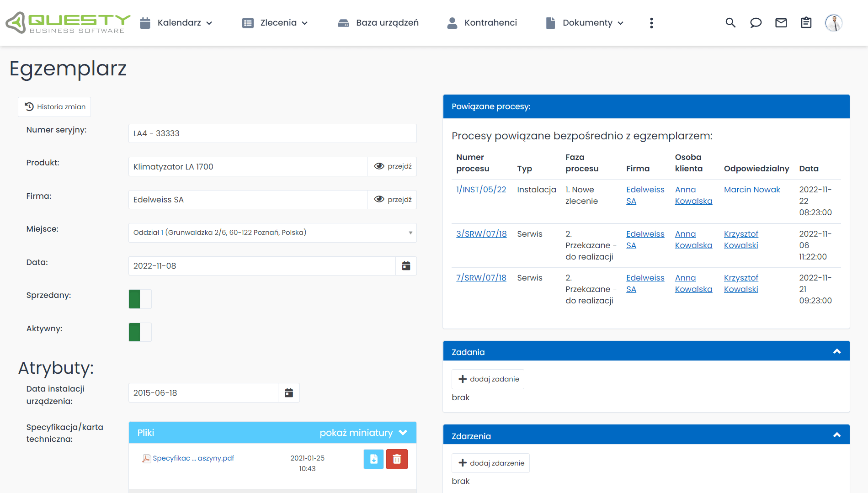Click the Firma field Edelweiss SA
Viewport: 868px width, 493px height.
coord(248,200)
